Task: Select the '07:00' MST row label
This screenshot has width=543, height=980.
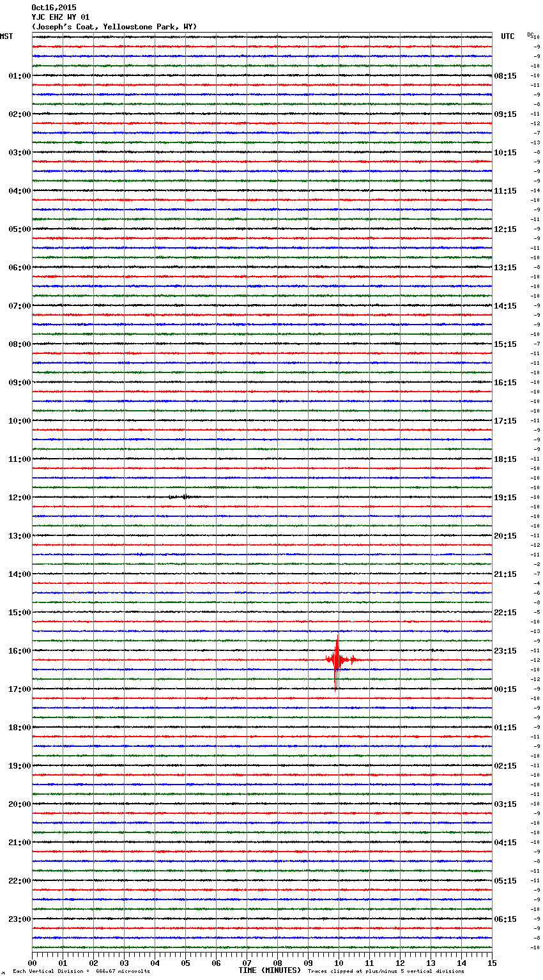Action: [x=20, y=306]
